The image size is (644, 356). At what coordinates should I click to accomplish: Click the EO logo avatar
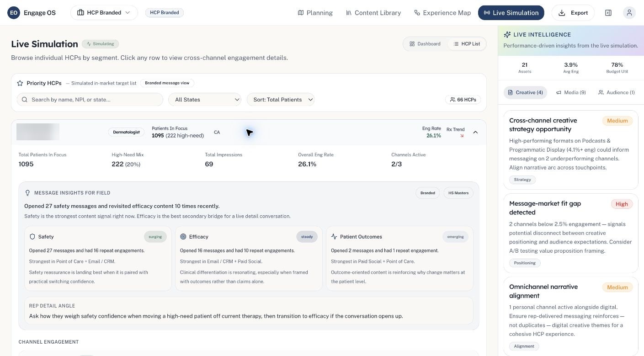pyautogui.click(x=14, y=13)
